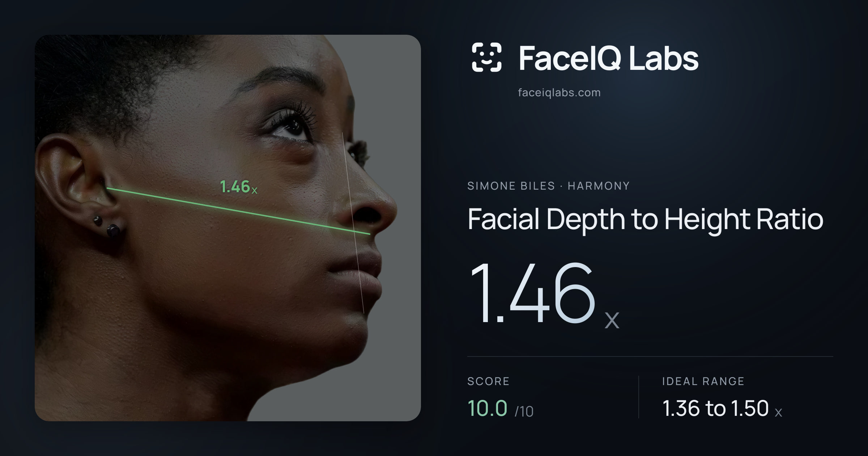This screenshot has width=868, height=456.
Task: Click the SIMONE BILES · HARMONY label
Action: pos(548,186)
